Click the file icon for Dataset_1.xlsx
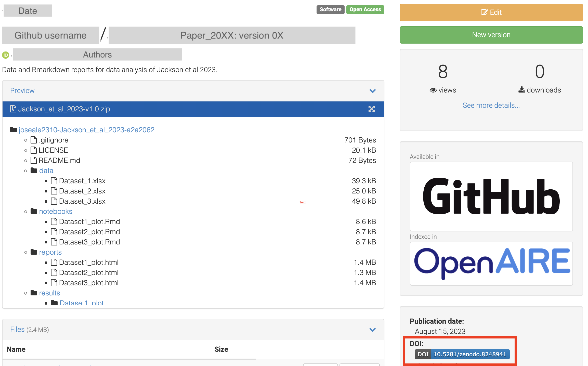This screenshot has height=366, width=588. tap(54, 181)
